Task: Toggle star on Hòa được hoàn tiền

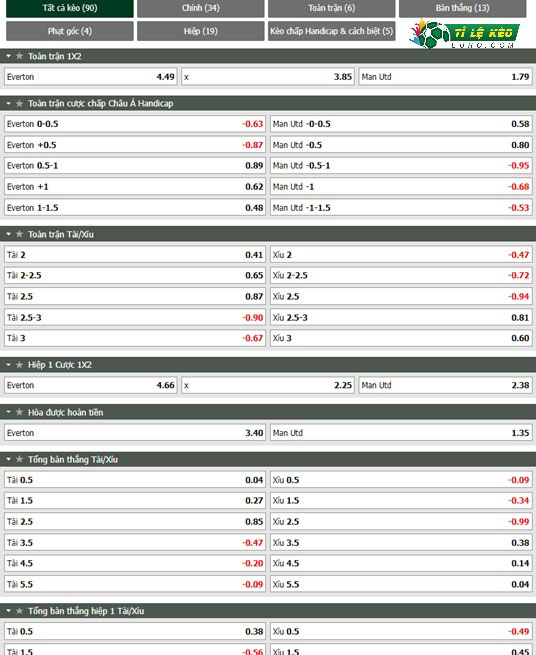Action: coord(19,413)
